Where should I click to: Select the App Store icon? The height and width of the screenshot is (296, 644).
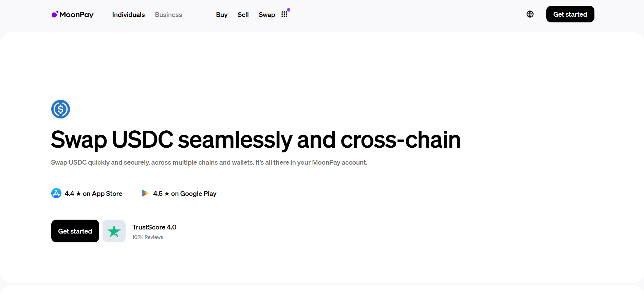(56, 193)
